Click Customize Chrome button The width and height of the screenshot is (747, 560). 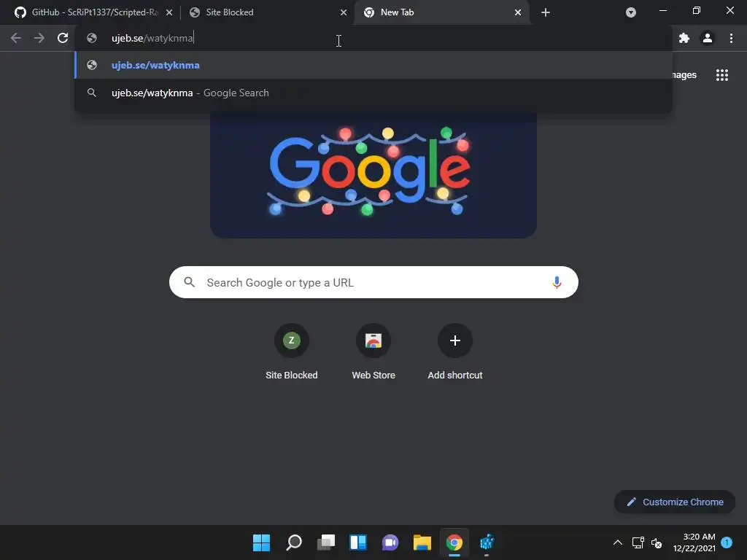[x=675, y=502]
